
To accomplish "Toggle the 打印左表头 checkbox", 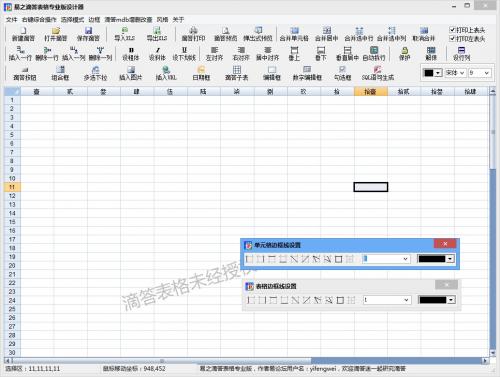I will coord(452,39).
